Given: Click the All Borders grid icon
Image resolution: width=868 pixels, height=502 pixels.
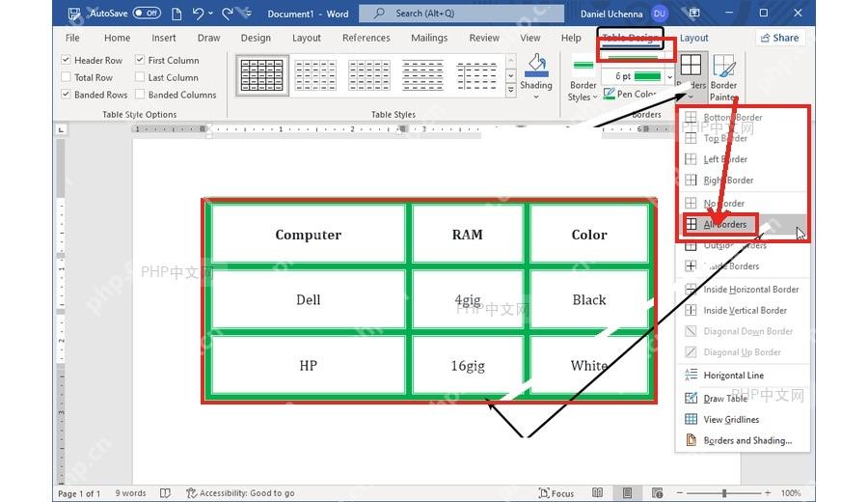Looking at the screenshot, I should pos(692,224).
